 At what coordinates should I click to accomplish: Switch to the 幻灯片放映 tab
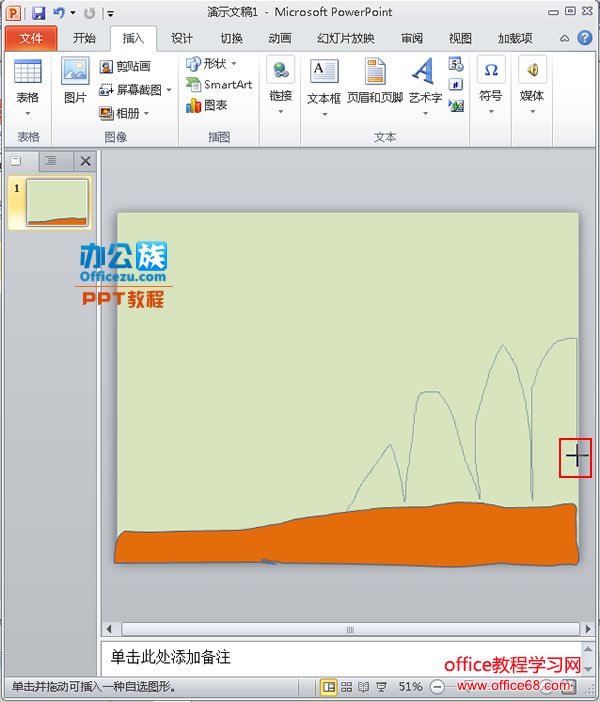tap(346, 39)
